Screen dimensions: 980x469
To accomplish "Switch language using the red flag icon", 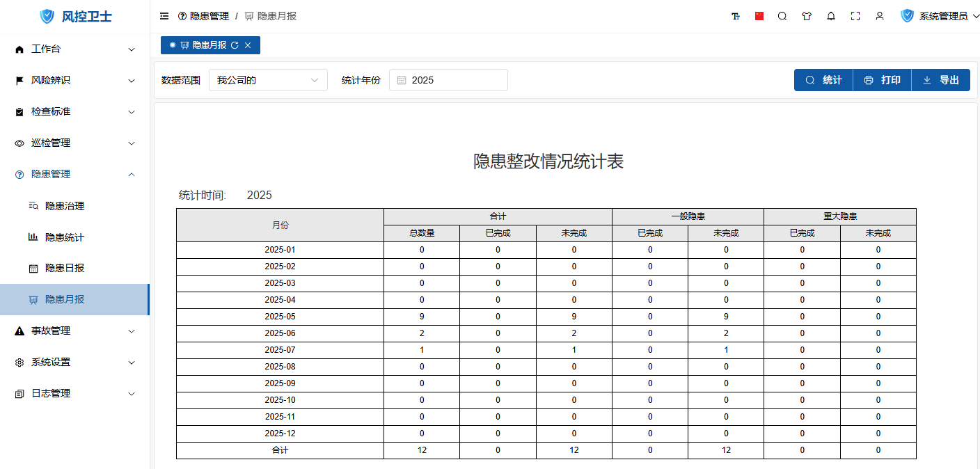I will click(759, 16).
